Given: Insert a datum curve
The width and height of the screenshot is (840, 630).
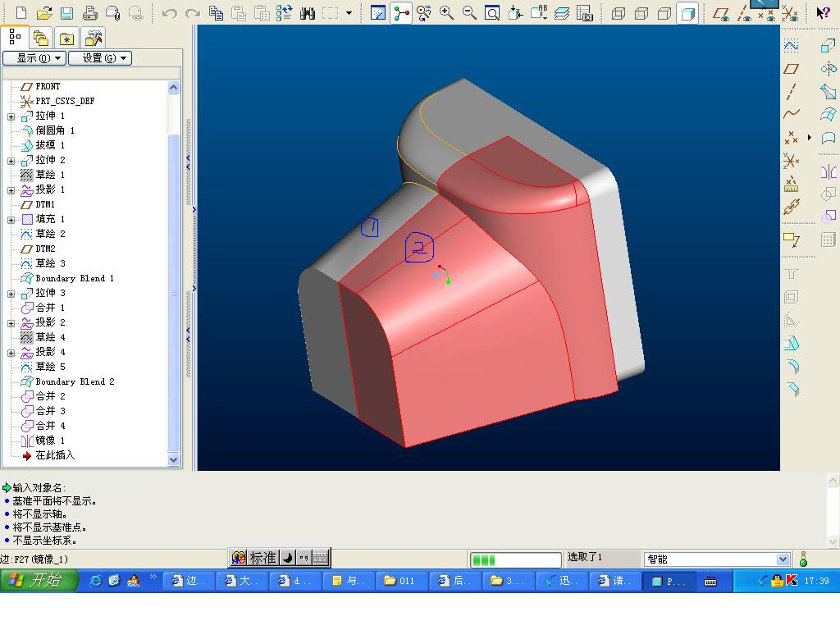Looking at the screenshot, I should [792, 114].
